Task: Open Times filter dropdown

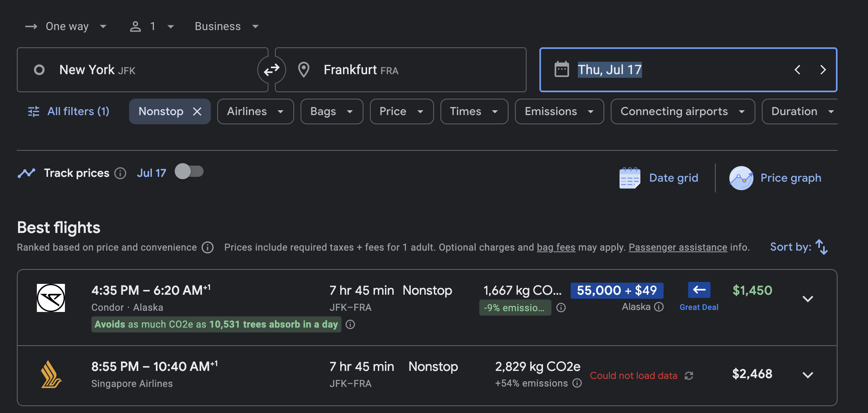Action: point(474,111)
